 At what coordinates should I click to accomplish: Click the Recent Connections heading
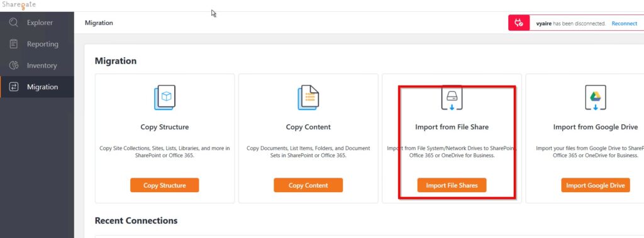click(136, 220)
